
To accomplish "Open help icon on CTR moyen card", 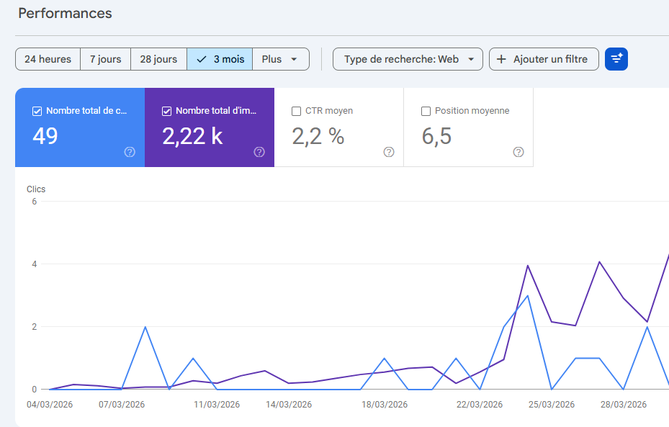I will pyautogui.click(x=388, y=152).
